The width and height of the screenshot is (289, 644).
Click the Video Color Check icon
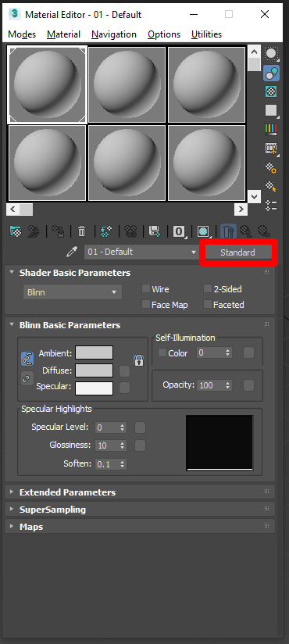pos(271,130)
